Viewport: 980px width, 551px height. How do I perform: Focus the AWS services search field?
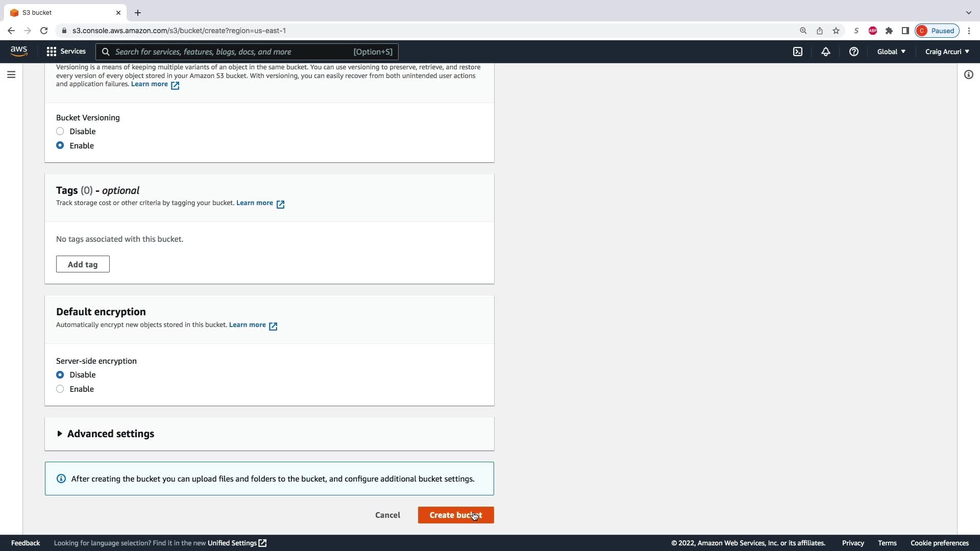(x=230, y=52)
